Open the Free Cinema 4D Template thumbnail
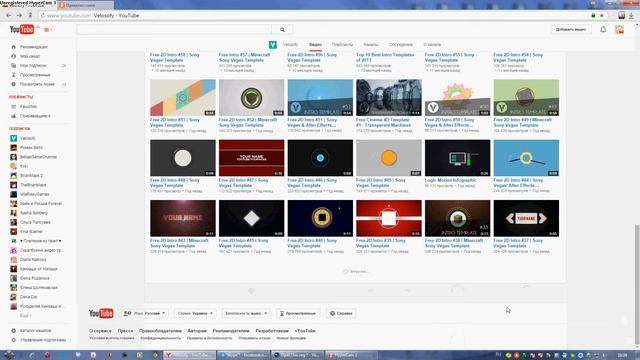640x360 pixels. point(389,98)
